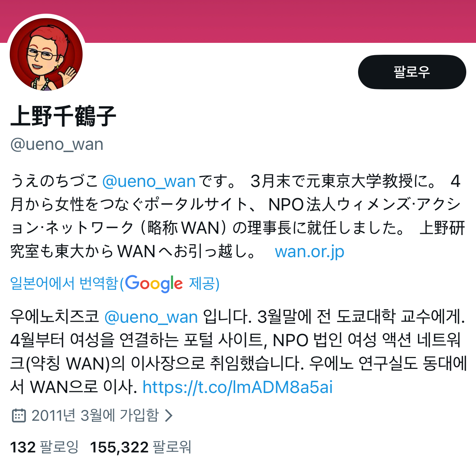Open the 'wan.or.jp' website link
Viewport: 476px width, 460px height.
(x=309, y=251)
